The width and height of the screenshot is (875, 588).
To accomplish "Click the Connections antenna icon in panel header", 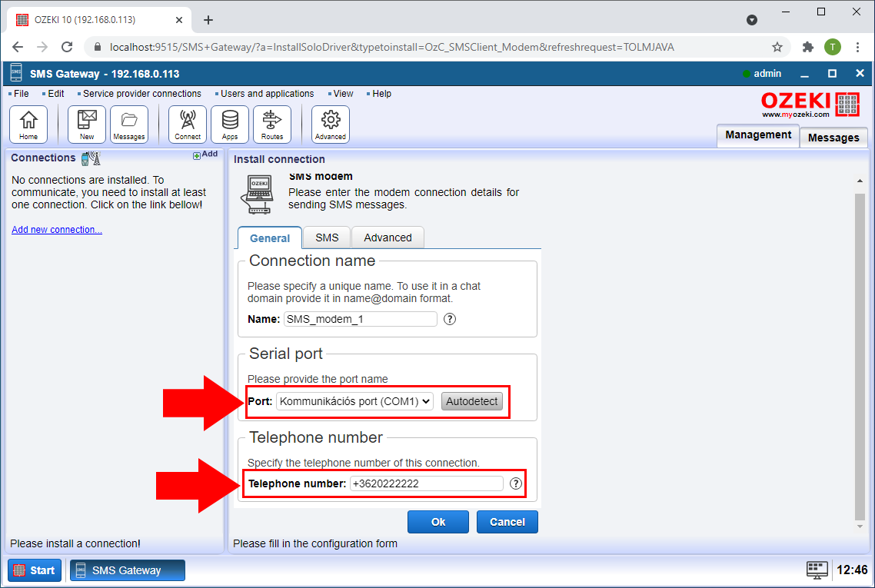I will [91, 158].
